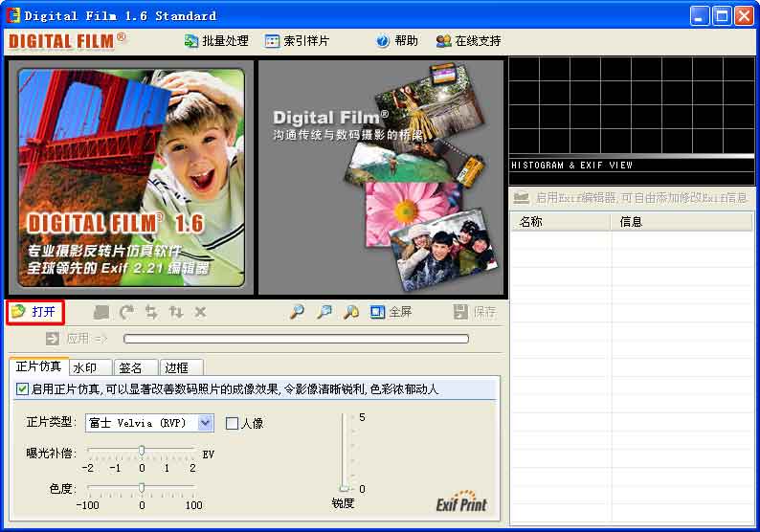Click the round magnifier icon

tap(297, 312)
